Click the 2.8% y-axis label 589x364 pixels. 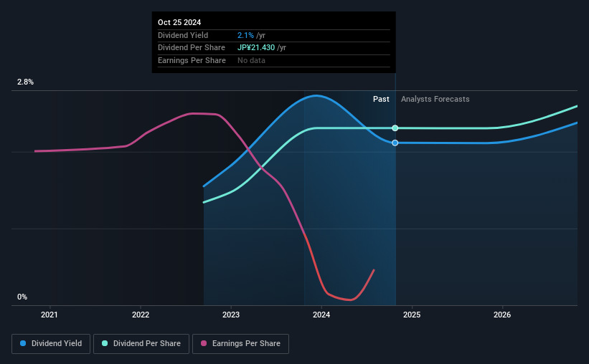[25, 82]
